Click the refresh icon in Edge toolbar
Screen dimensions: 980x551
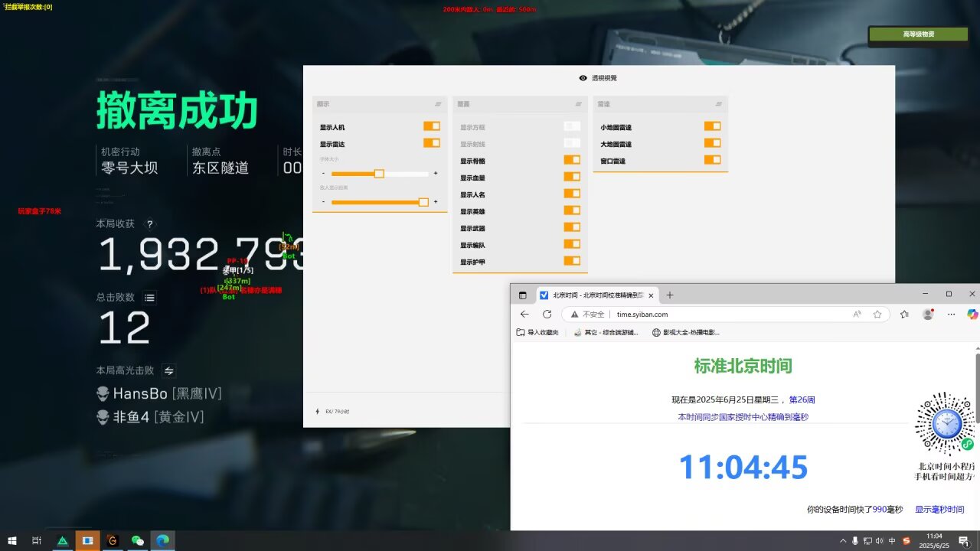coord(547,314)
